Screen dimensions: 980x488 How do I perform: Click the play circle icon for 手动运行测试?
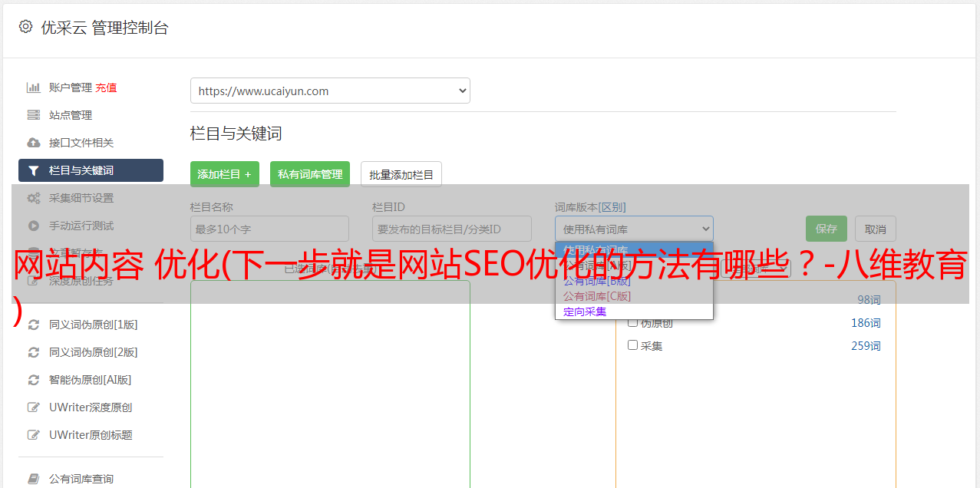(34, 226)
